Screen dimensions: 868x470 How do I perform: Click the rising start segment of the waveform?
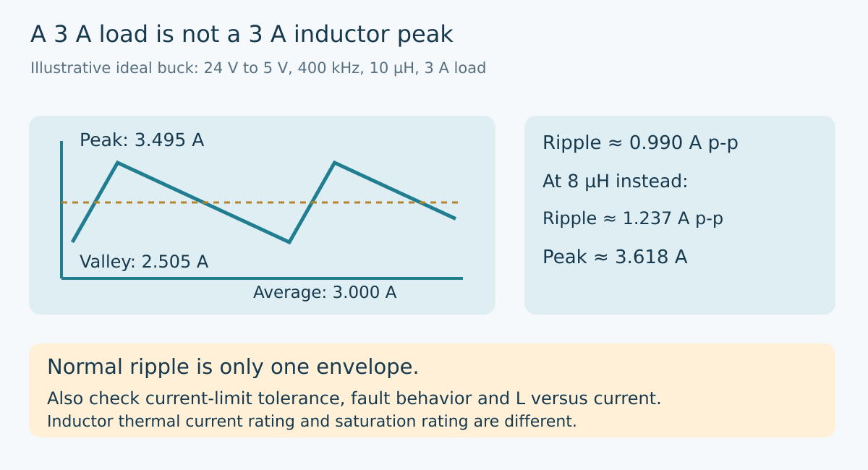point(95,202)
